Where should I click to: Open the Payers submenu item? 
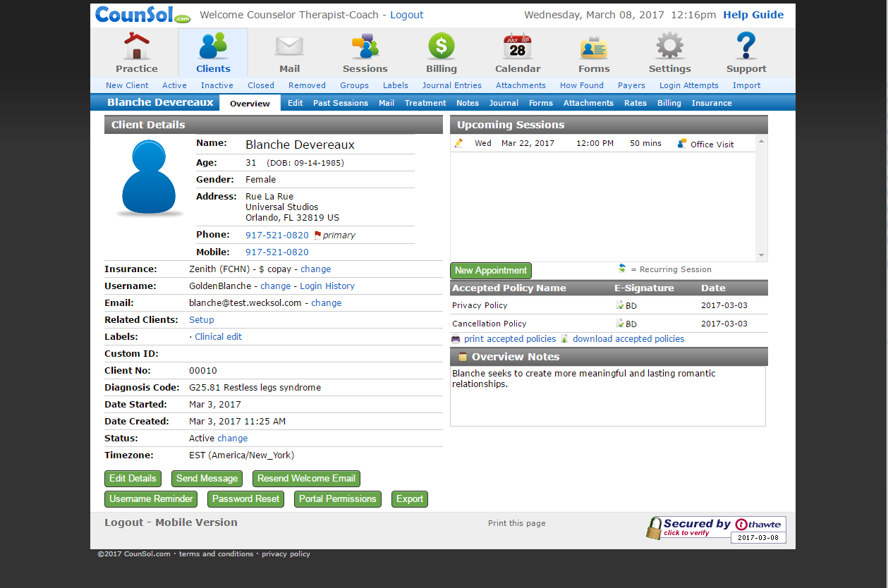[x=631, y=85]
